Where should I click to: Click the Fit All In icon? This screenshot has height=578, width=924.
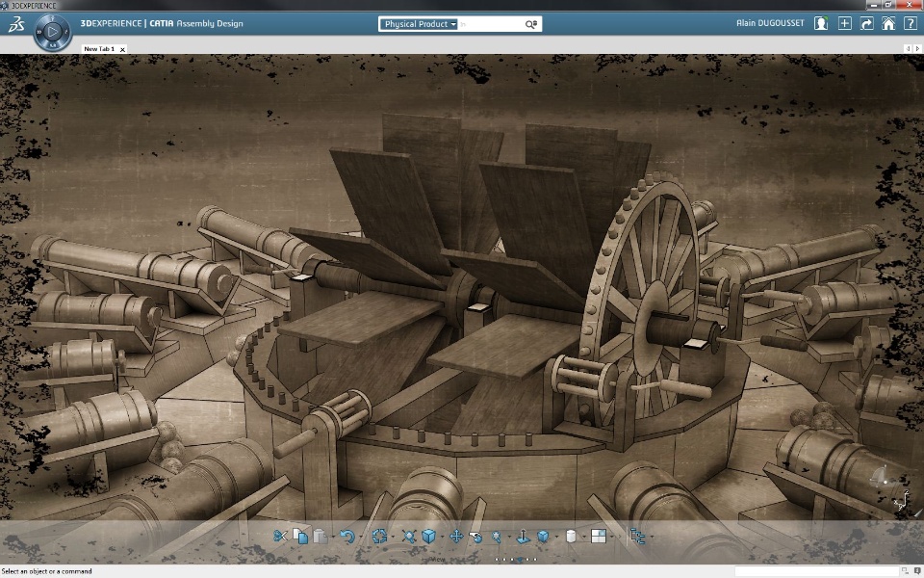(x=410, y=537)
